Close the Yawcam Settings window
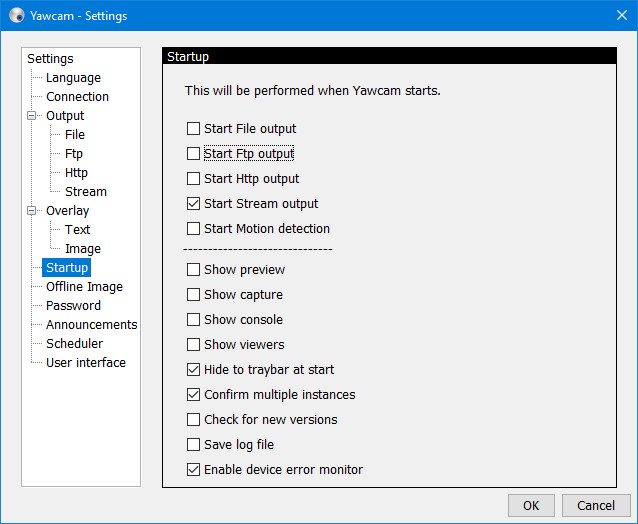This screenshot has width=638, height=524. tap(622, 15)
